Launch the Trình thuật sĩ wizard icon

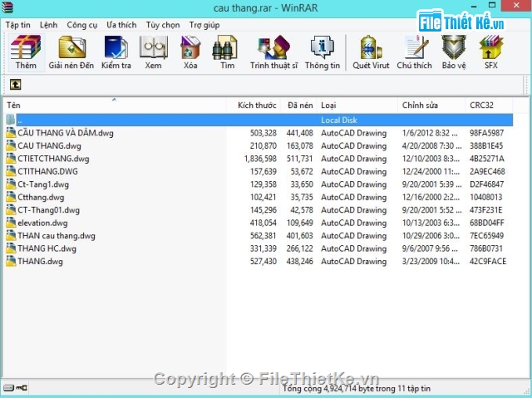coord(273,47)
